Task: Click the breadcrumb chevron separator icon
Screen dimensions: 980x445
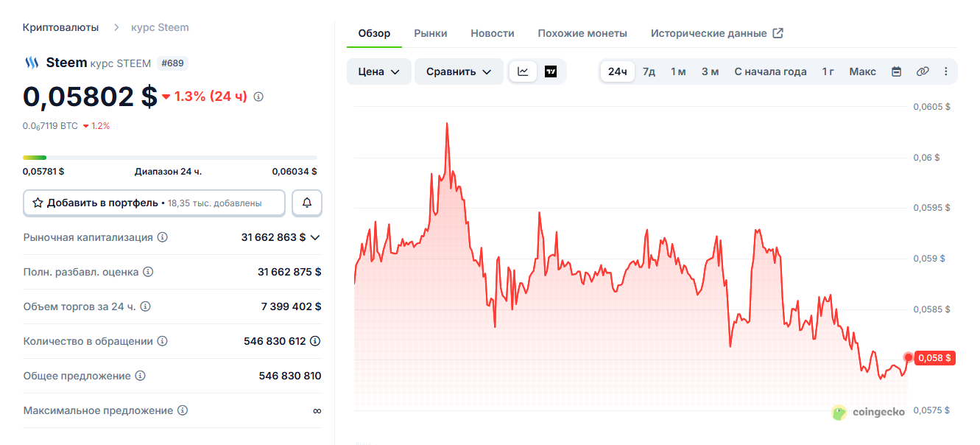Action: (116, 27)
